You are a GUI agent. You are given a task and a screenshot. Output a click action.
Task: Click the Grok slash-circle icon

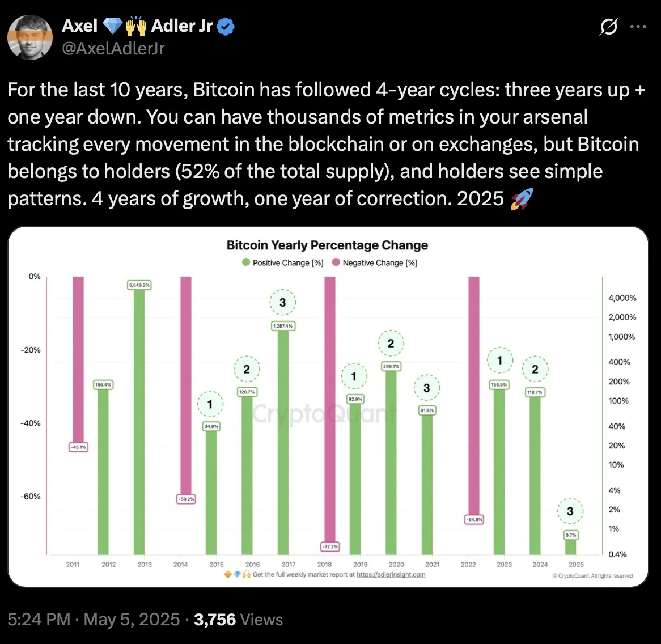click(608, 27)
